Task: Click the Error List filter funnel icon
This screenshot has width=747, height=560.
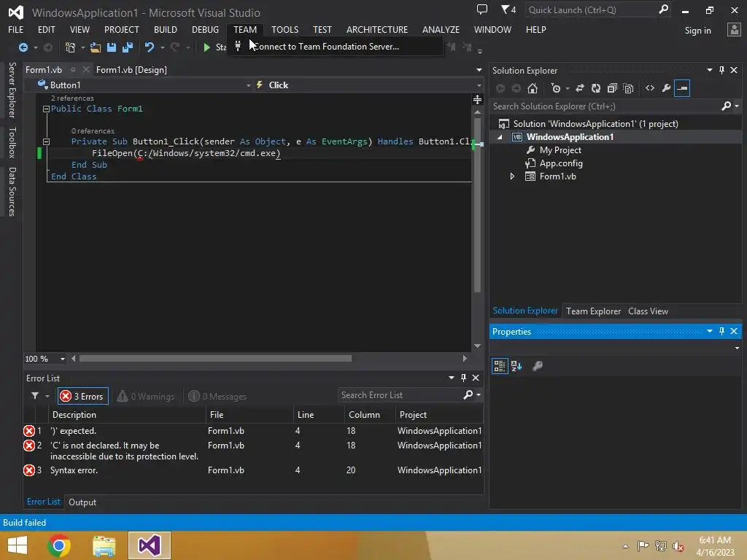Action: (35, 396)
